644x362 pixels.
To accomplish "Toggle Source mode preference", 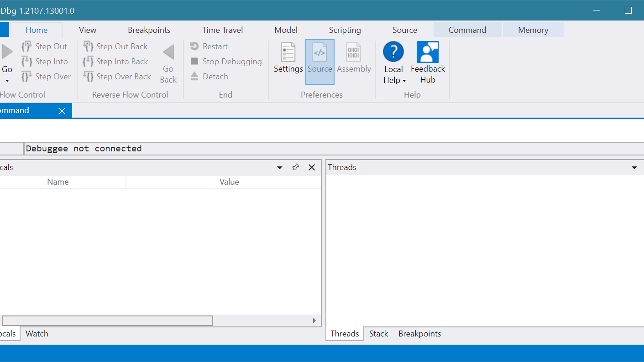I will pos(319,62).
